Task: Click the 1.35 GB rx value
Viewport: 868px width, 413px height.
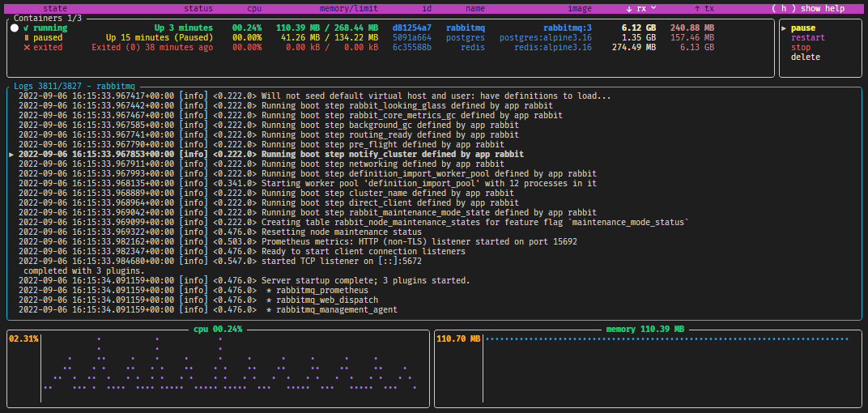Action: (x=638, y=37)
